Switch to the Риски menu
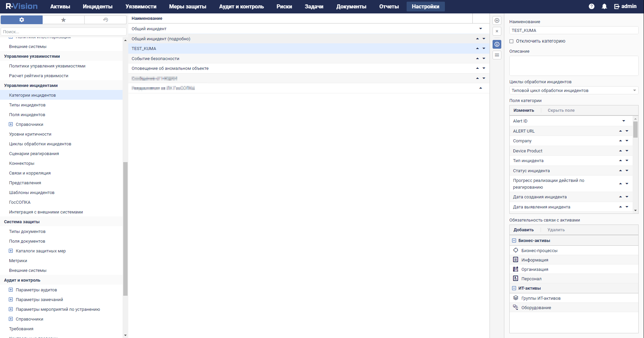644x338 pixels. 284,6
